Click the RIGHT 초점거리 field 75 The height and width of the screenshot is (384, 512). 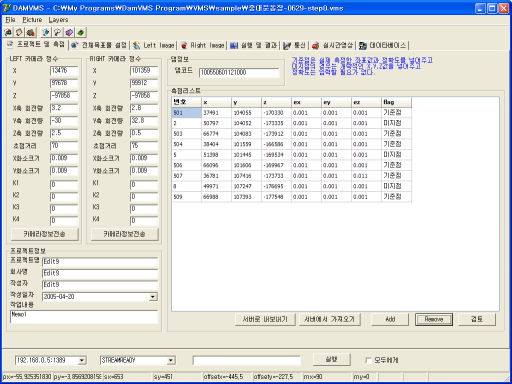click(x=144, y=146)
